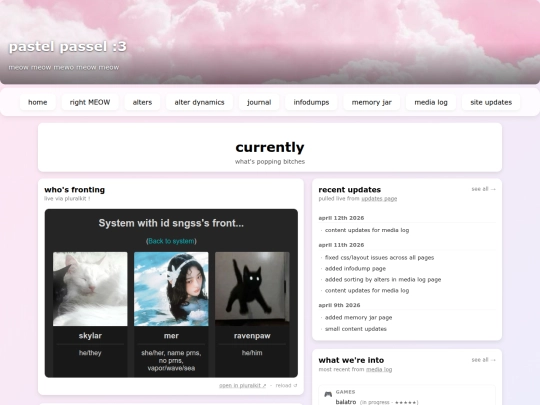
Task: Click 'added sorting by alters in media log page'
Action: 383,280
